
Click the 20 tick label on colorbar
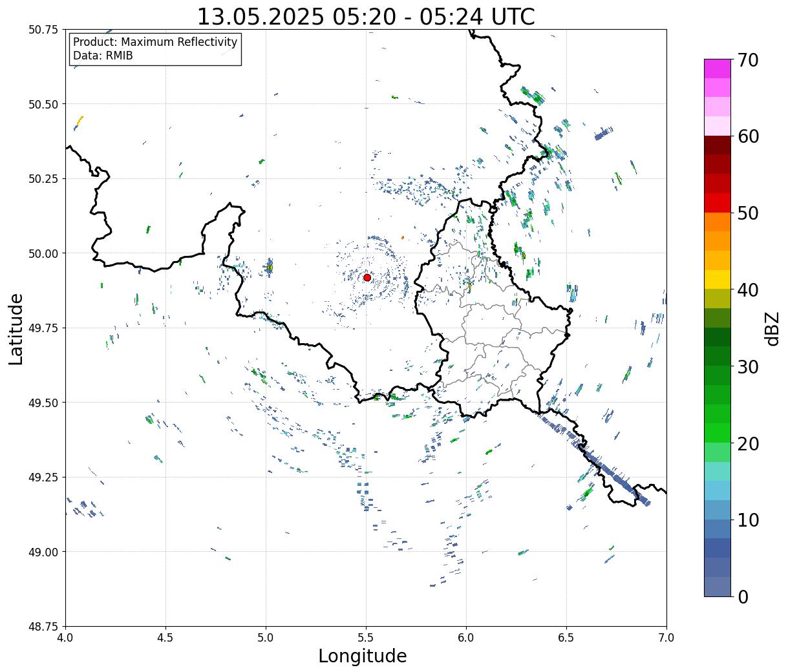click(x=748, y=443)
